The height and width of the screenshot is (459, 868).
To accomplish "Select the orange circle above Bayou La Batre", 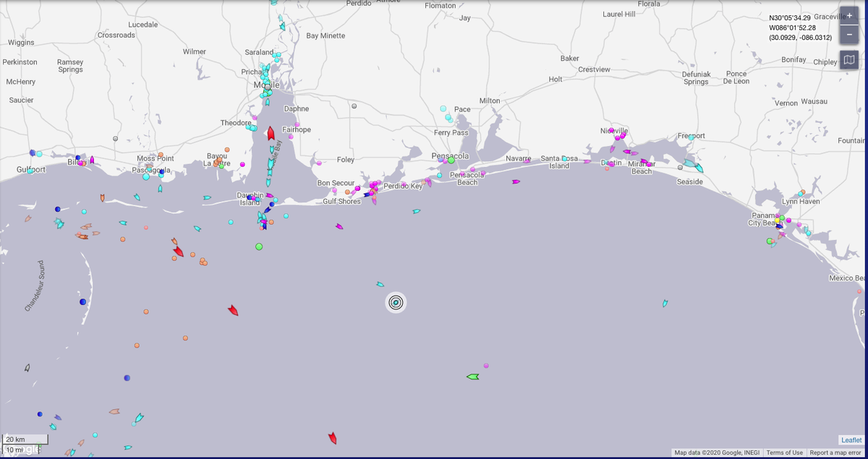I will tap(227, 150).
